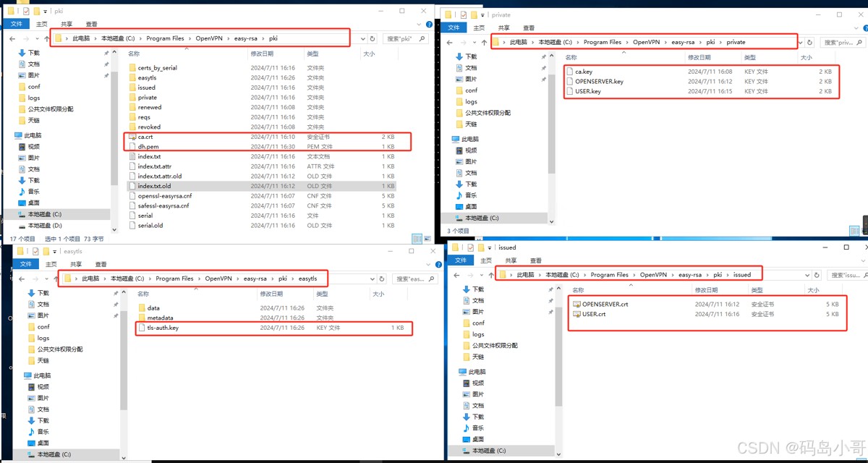Click the up-directory arrow in private window
The image size is (868, 463).
482,42
